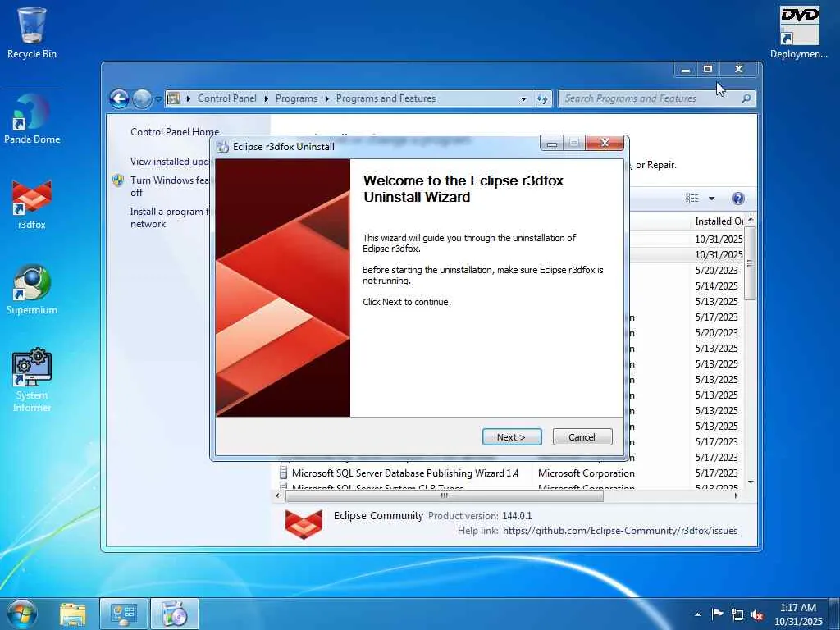Viewport: 840px width, 630px height.
Task: Click the muted volume tray icon
Action: 757,614
